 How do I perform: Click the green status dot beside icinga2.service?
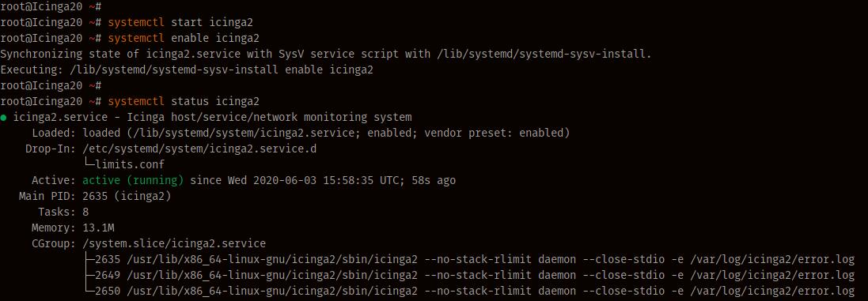(4, 118)
